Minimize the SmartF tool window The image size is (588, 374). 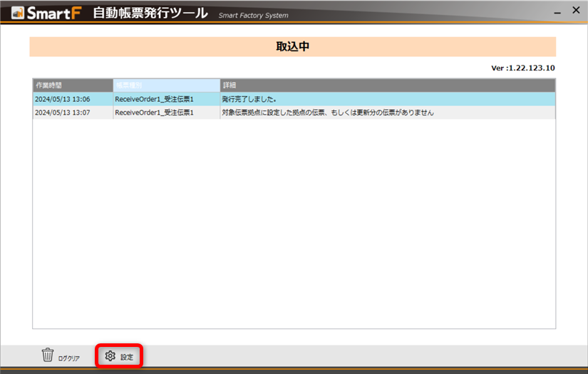(555, 11)
